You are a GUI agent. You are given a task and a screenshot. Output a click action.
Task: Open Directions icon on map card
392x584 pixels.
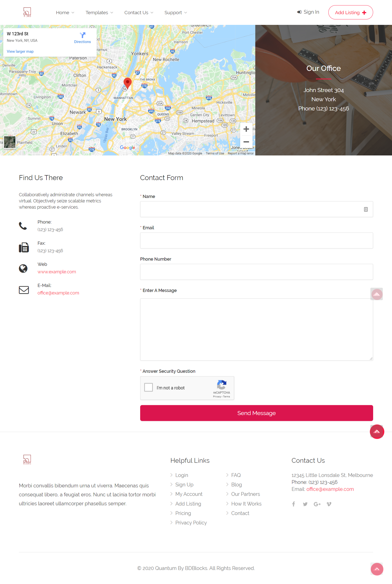(83, 35)
